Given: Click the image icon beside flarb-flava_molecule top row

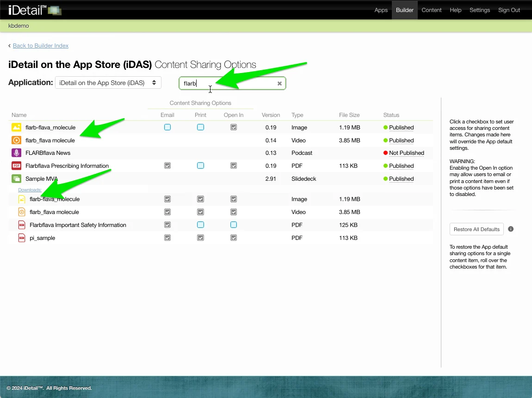Looking at the screenshot, I should (x=16, y=127).
